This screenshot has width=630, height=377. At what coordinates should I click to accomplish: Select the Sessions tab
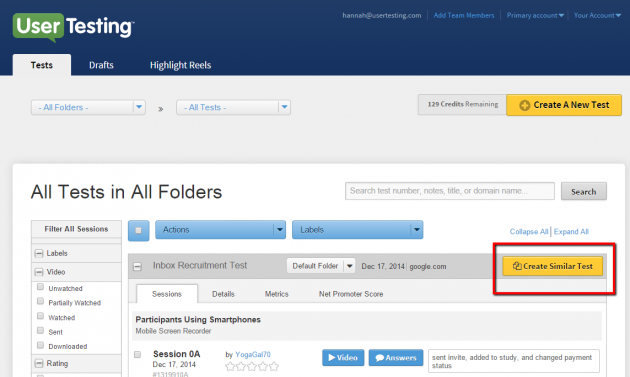click(167, 294)
